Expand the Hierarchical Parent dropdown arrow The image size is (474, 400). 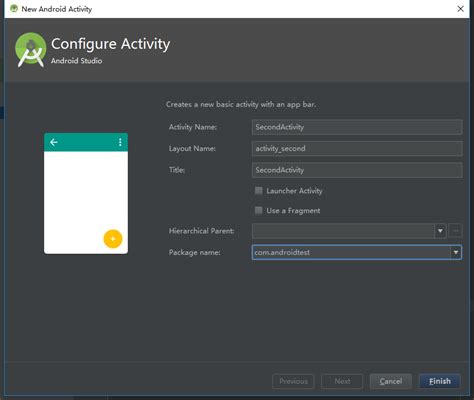click(x=440, y=231)
